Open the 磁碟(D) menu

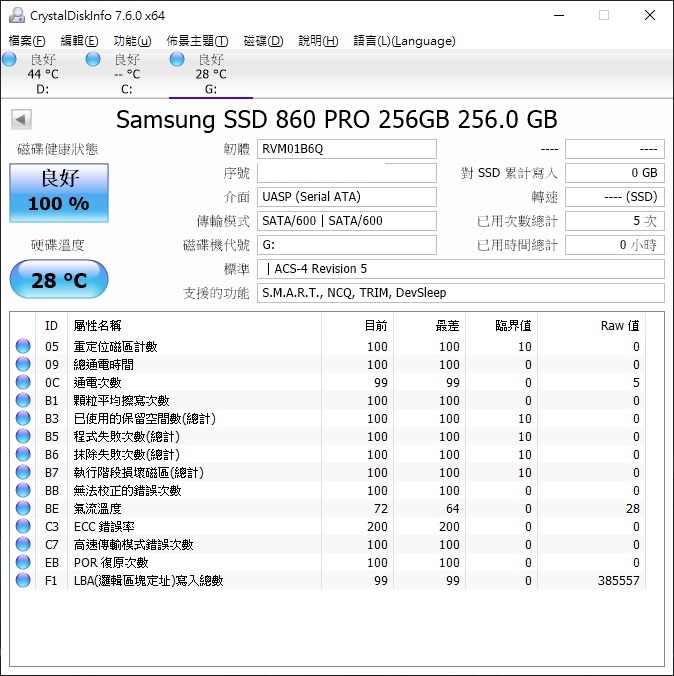(263, 41)
